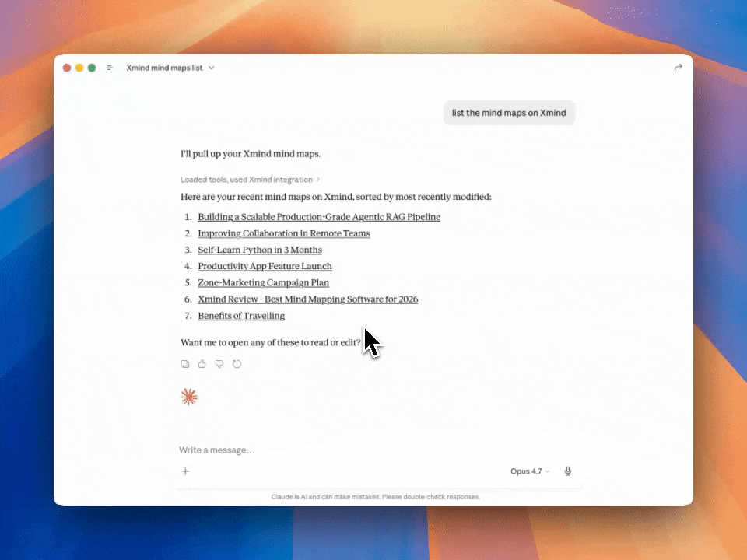Give thumbs up to the response
747x560 pixels.
[x=202, y=364]
